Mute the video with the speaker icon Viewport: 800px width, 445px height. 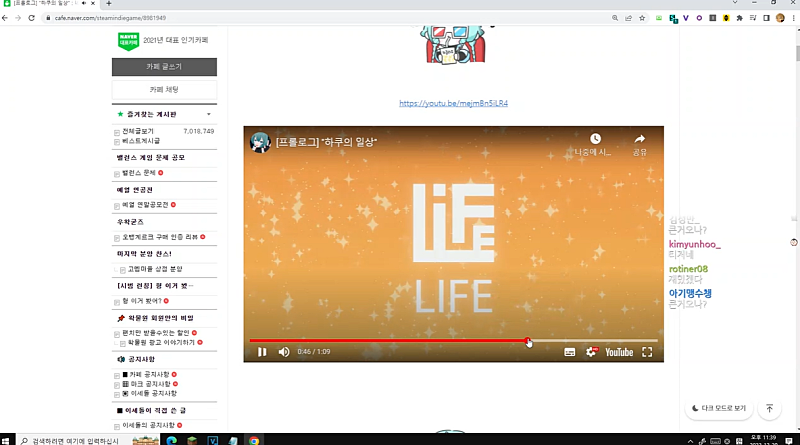pos(284,352)
